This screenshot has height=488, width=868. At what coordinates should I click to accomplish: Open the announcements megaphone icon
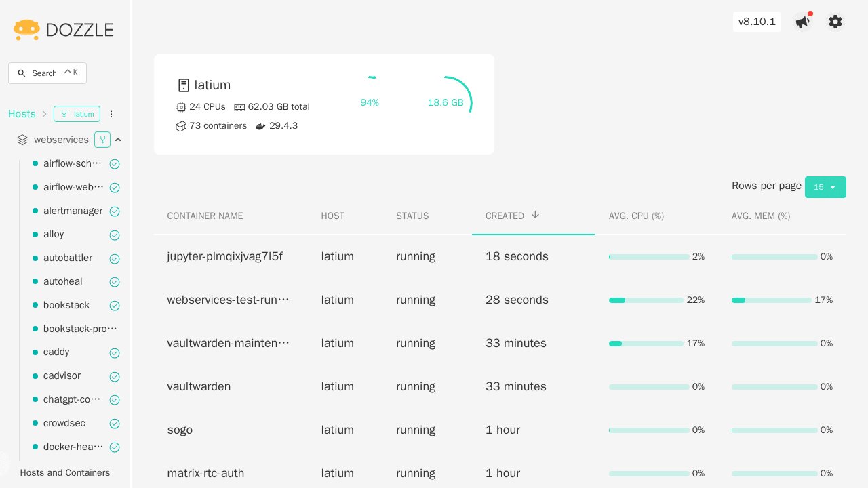coord(802,22)
